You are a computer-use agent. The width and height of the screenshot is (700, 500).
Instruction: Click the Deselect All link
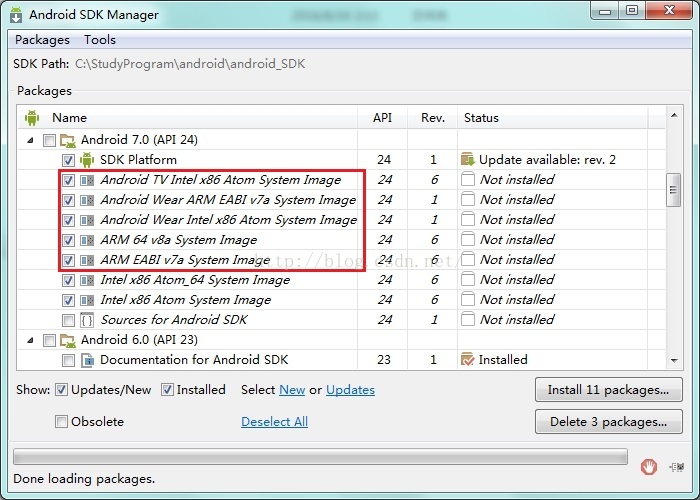(274, 422)
